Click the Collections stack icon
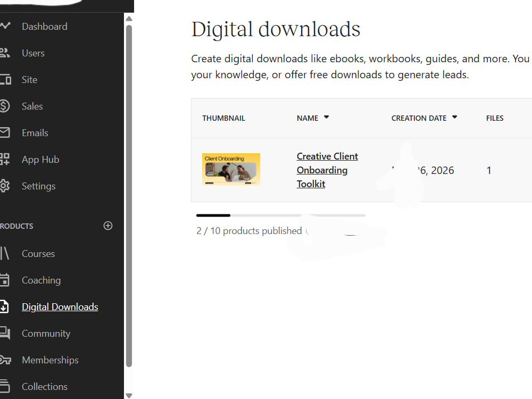Screen dimensions: 532x399 5,386
